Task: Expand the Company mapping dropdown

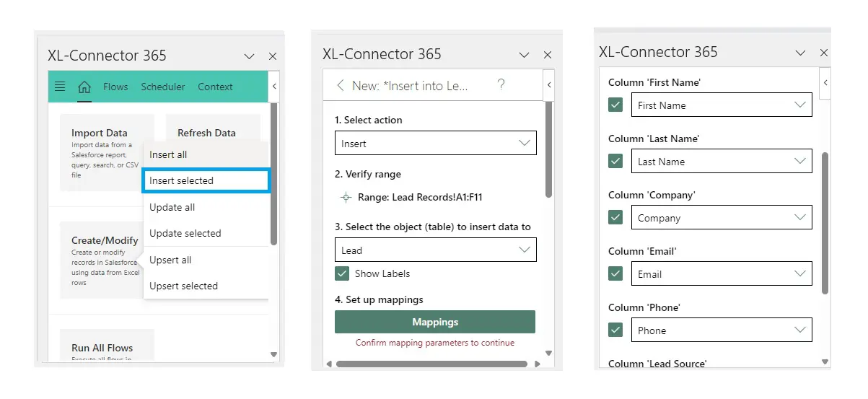Action: 721,218
